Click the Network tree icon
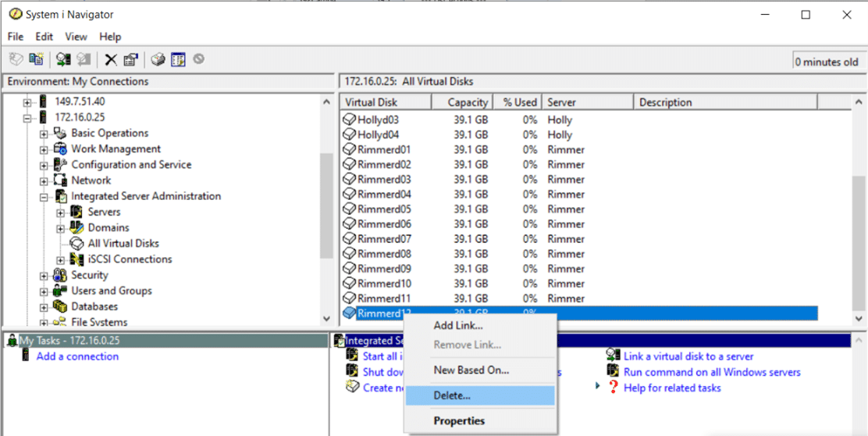 [x=59, y=180]
